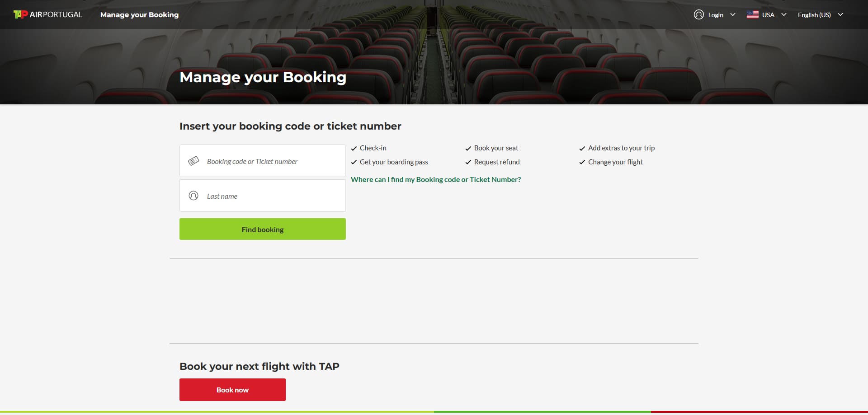868x415 pixels.
Task: Open the English (US) language dropdown
Action: 820,14
